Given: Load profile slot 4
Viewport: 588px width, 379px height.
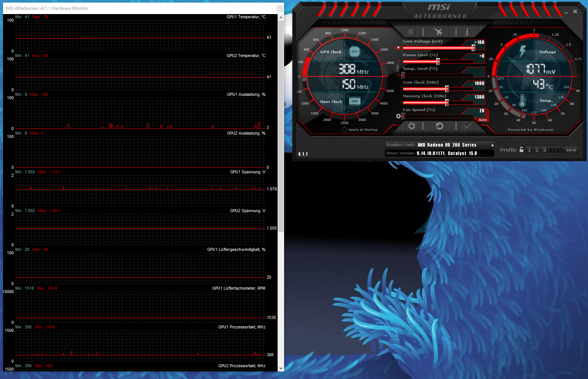Looking at the screenshot, I should point(552,150).
